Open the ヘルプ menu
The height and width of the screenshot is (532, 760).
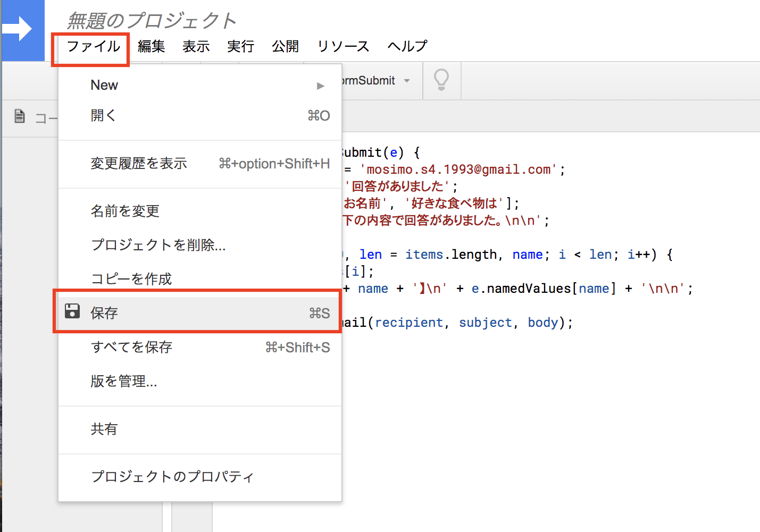click(x=407, y=47)
